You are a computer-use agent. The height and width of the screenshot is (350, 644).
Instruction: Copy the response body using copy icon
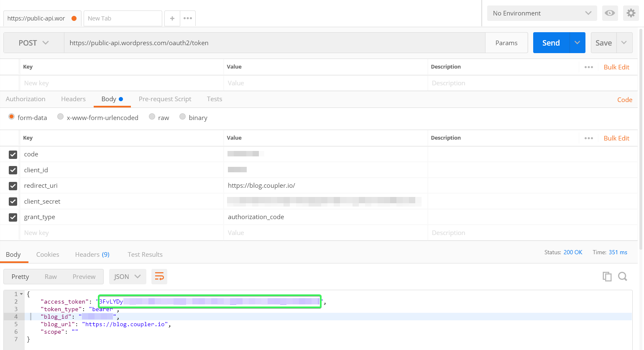607,276
